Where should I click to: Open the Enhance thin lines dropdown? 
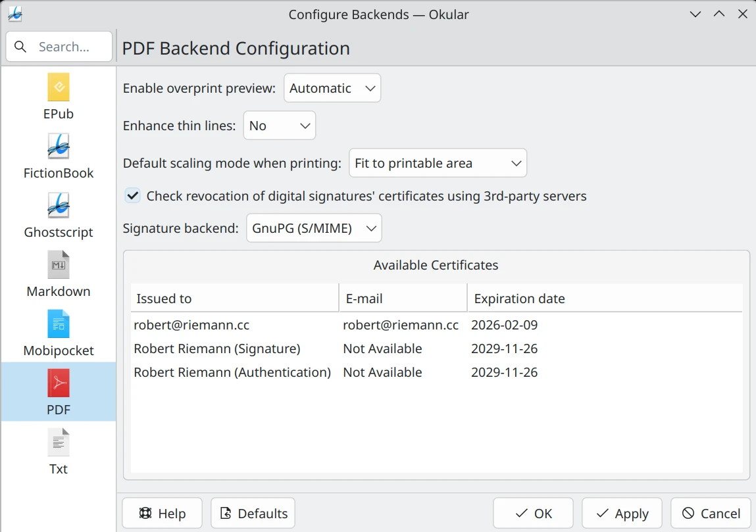(x=279, y=126)
